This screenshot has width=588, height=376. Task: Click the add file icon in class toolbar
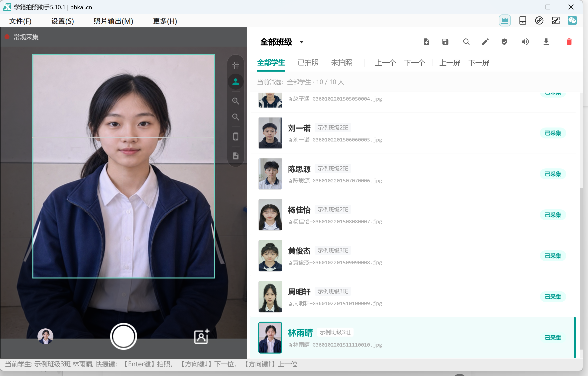[x=426, y=42]
